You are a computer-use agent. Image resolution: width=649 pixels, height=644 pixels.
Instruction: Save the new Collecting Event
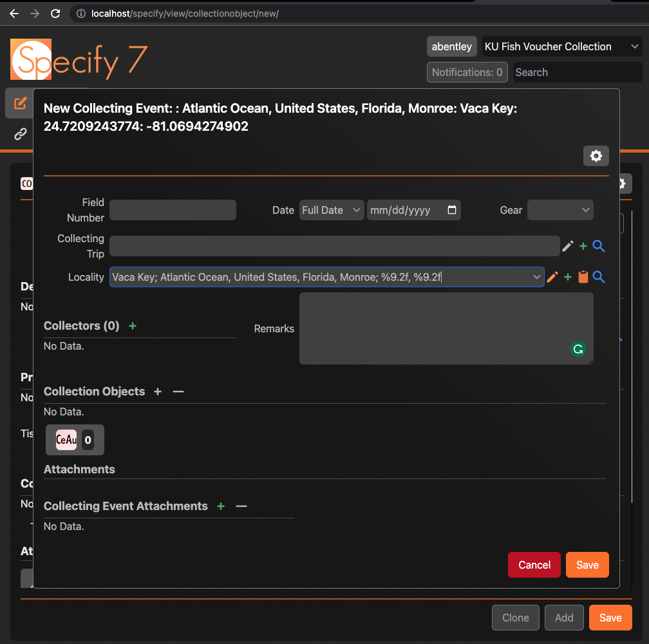point(587,565)
